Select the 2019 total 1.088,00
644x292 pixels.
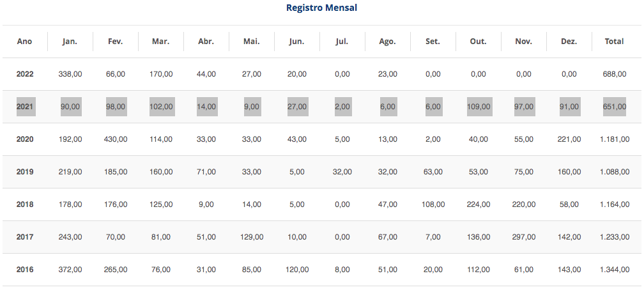coord(614,172)
